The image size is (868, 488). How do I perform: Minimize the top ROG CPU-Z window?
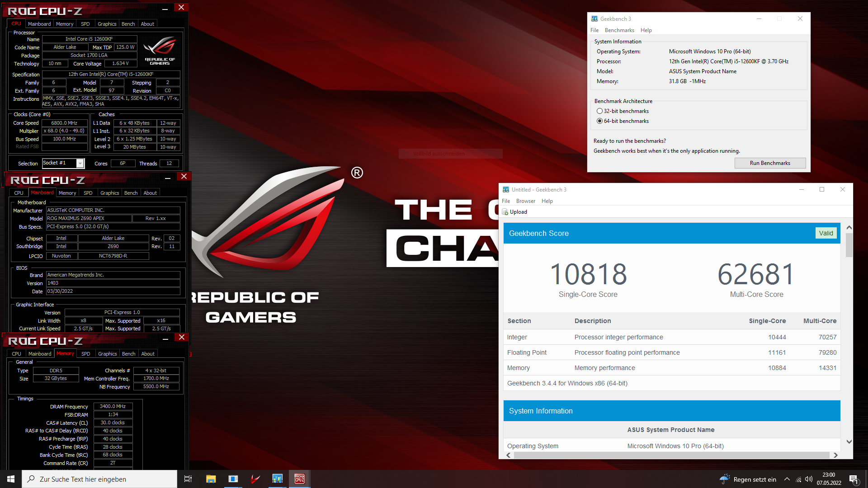165,8
